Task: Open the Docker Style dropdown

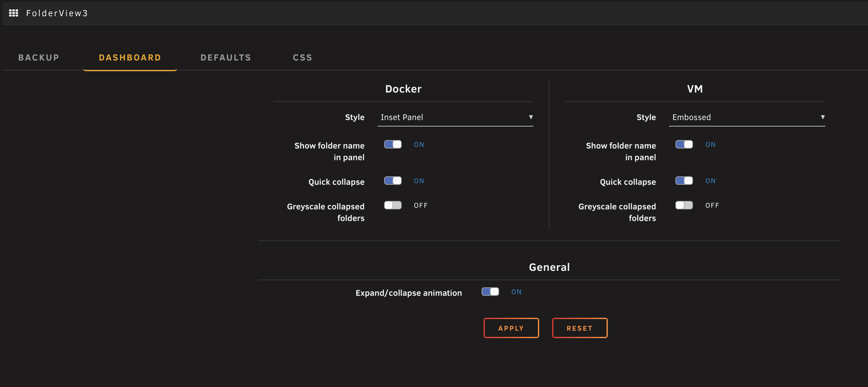Action: (x=455, y=117)
